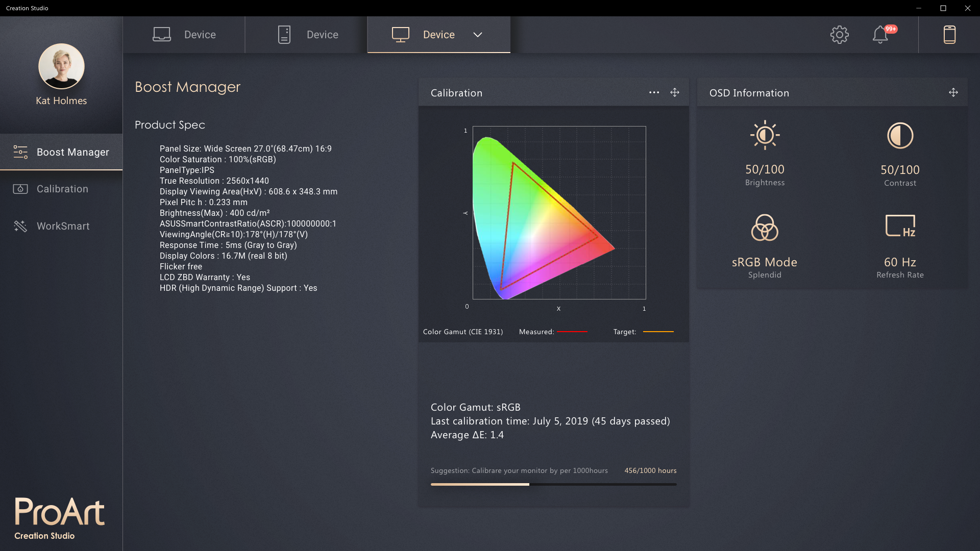Image resolution: width=980 pixels, height=551 pixels.
Task: Click the sRGB Mode Splendid icon
Action: pyautogui.click(x=764, y=228)
